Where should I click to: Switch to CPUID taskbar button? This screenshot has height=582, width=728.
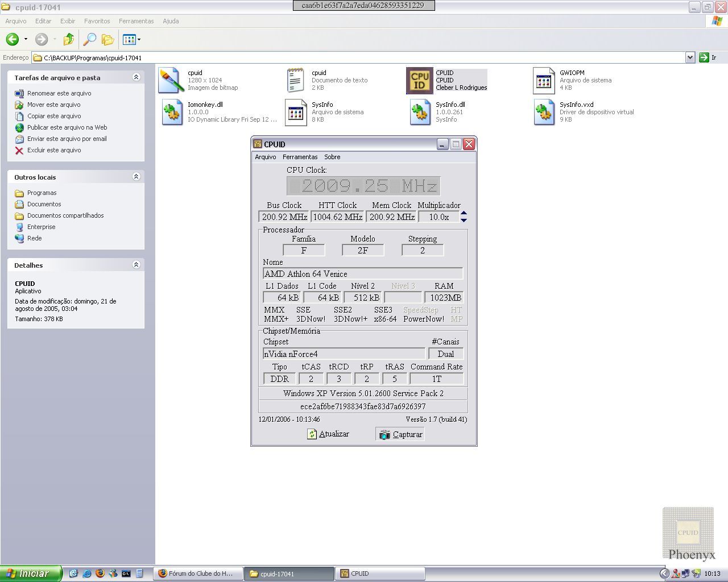pyautogui.click(x=380, y=573)
